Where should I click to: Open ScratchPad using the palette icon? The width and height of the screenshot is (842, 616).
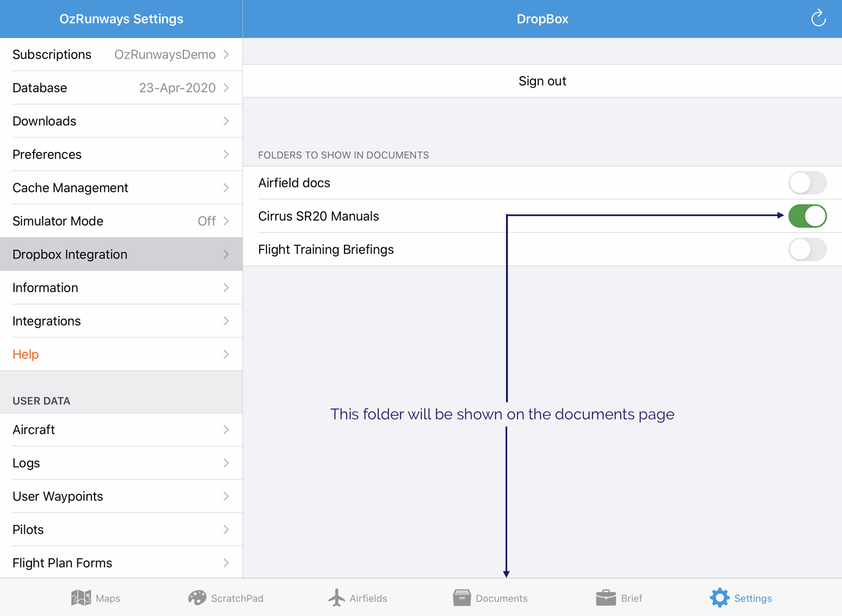[x=198, y=598]
